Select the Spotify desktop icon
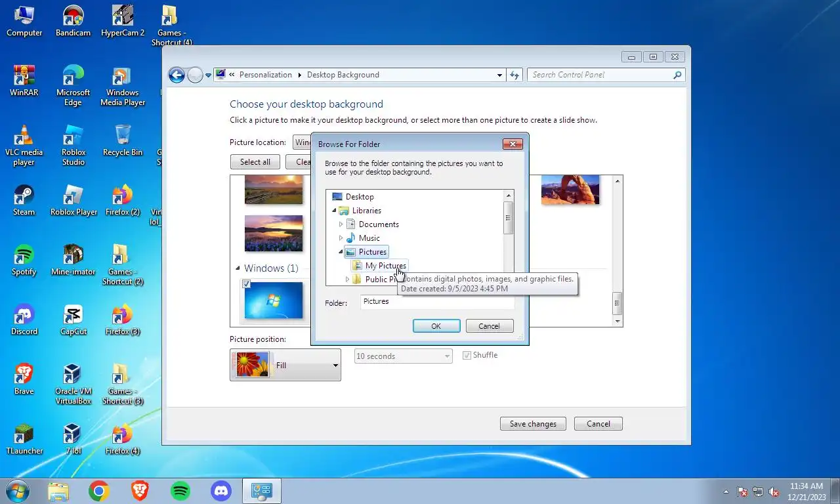Image resolution: width=840 pixels, height=504 pixels. 24,260
